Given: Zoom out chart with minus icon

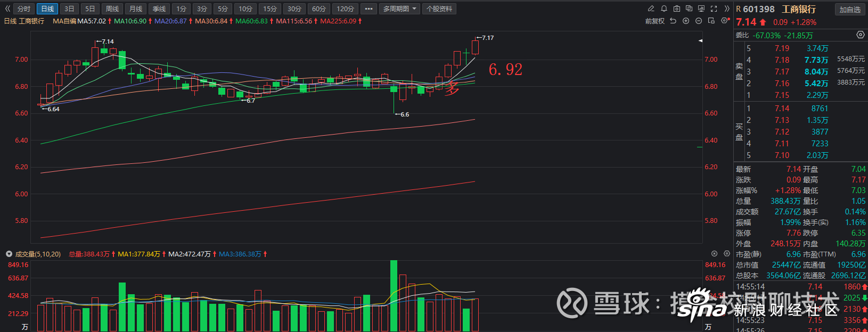Looking at the screenshot, I should click(698, 21).
